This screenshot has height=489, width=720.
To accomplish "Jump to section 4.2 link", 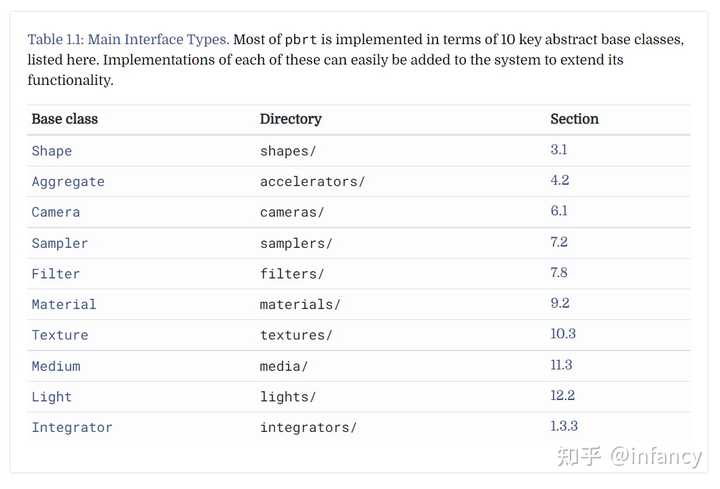I will coord(559,181).
